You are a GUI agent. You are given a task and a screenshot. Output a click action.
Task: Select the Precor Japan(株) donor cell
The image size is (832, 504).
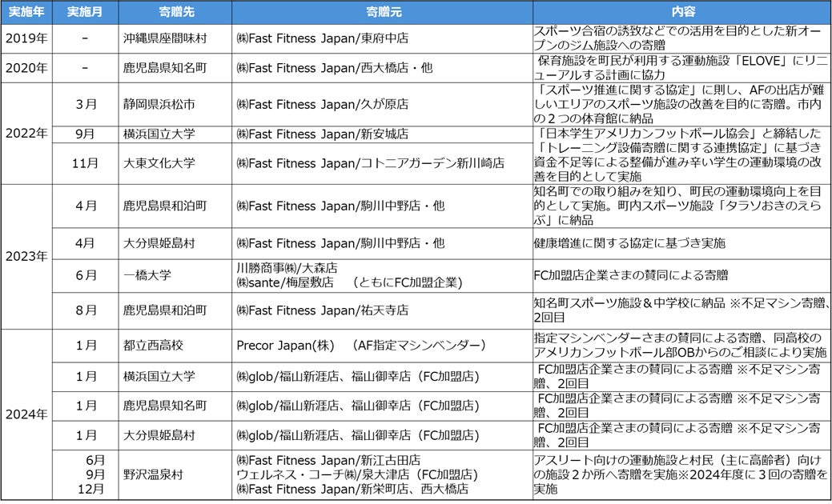tap(382, 346)
